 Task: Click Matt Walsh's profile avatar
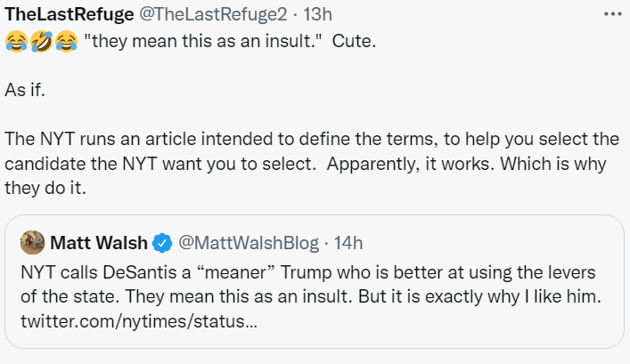pyautogui.click(x=31, y=242)
